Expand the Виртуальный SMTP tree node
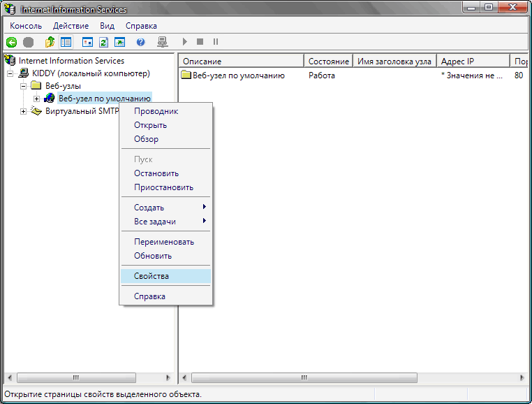Viewport: 532px width, 404px height. pos(24,111)
